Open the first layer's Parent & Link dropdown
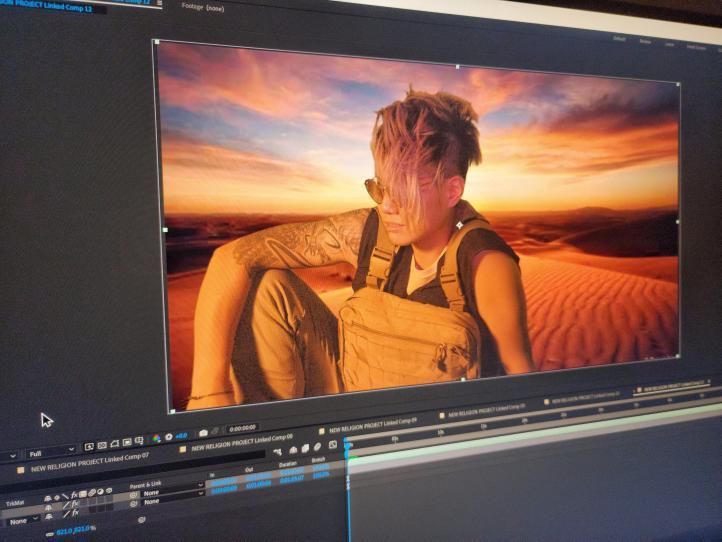Screen dimensions: 722x542 [172, 493]
